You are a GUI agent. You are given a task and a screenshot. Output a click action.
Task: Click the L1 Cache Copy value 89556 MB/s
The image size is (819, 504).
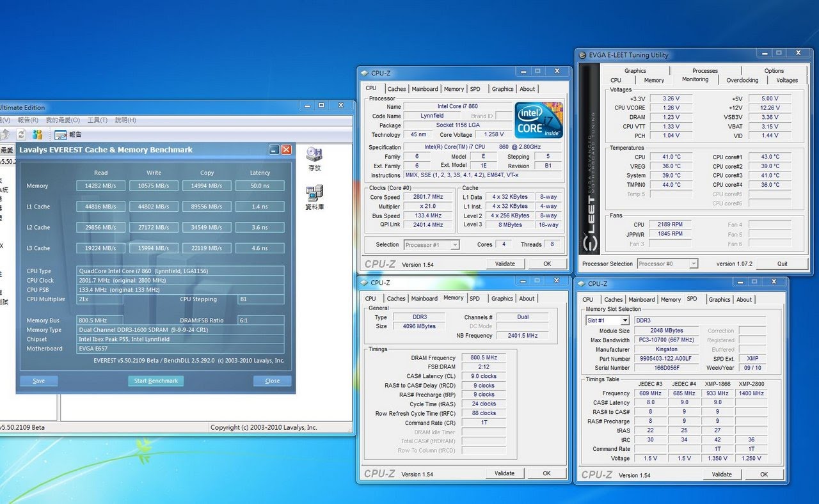[x=207, y=207]
